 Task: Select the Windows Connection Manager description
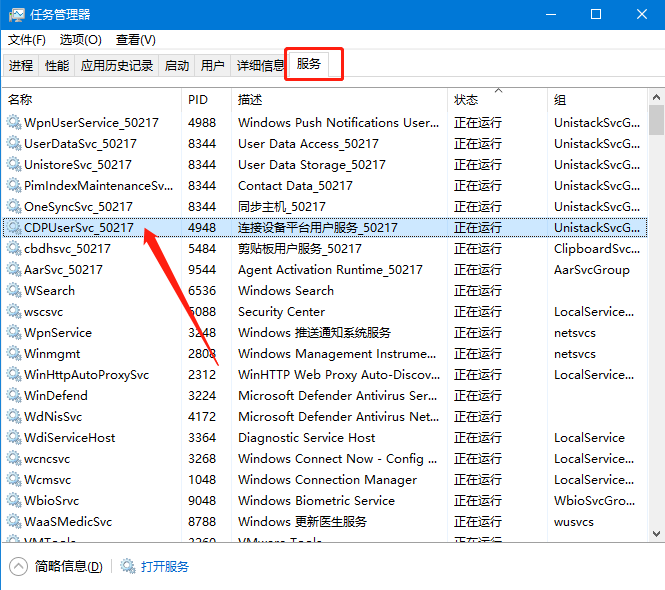coord(327,480)
